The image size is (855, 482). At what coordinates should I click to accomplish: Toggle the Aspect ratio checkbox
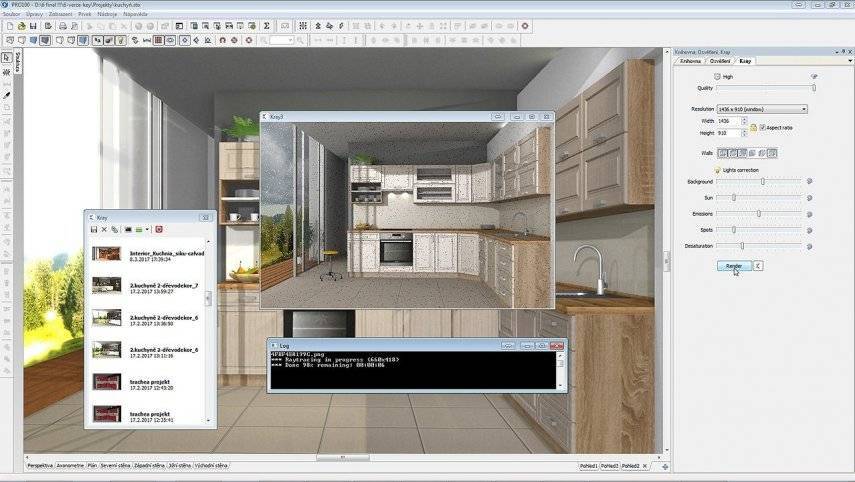[x=763, y=128]
